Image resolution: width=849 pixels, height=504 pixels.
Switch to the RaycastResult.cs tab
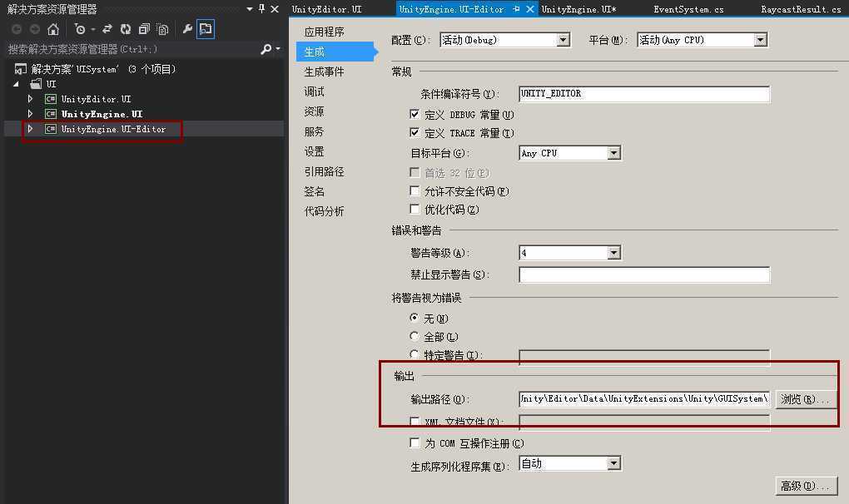(x=800, y=9)
